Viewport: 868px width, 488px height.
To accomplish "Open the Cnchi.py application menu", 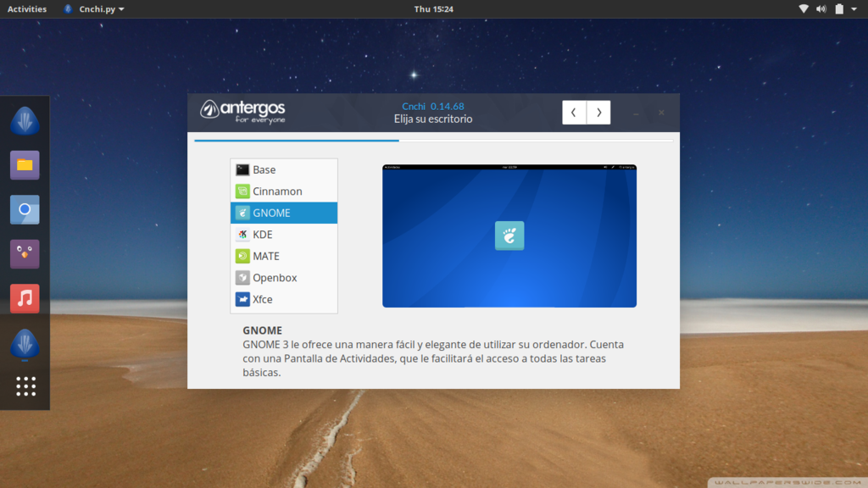I will pos(95,8).
